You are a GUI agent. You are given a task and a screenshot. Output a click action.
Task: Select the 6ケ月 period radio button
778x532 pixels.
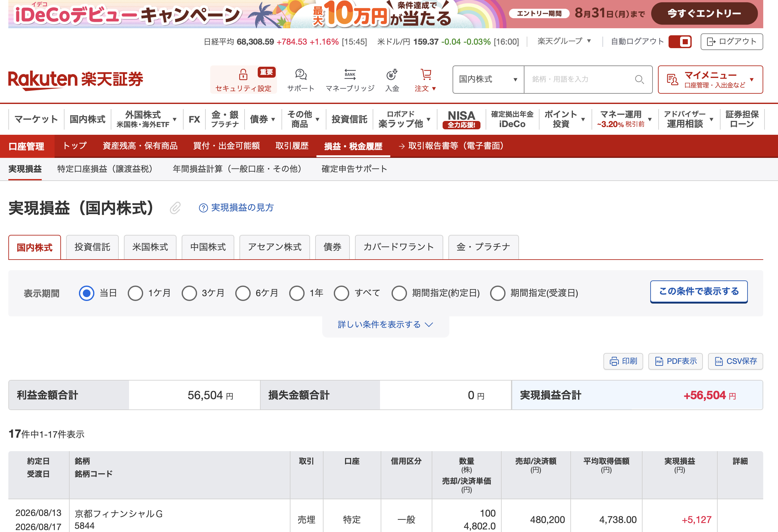[243, 293]
